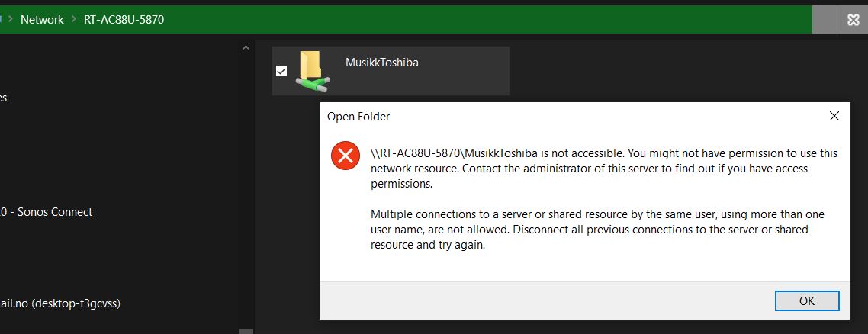Screen dimensions: 868x334
Task: Select Sonos Connect in navigation pane
Action: pos(53,212)
